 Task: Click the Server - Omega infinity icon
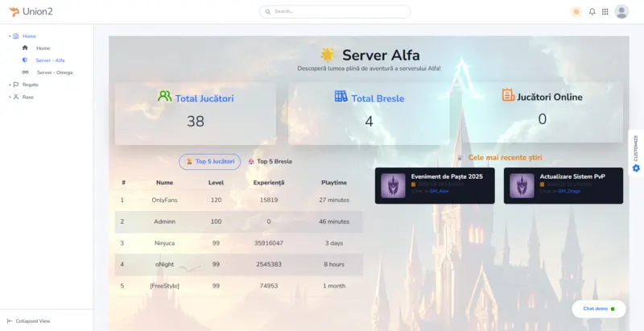point(26,72)
